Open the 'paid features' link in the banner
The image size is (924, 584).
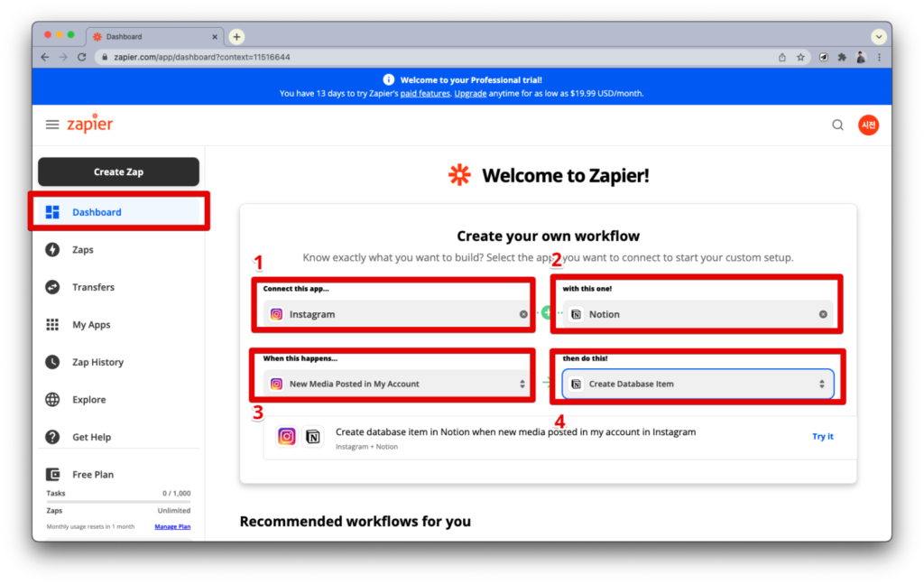pos(425,93)
